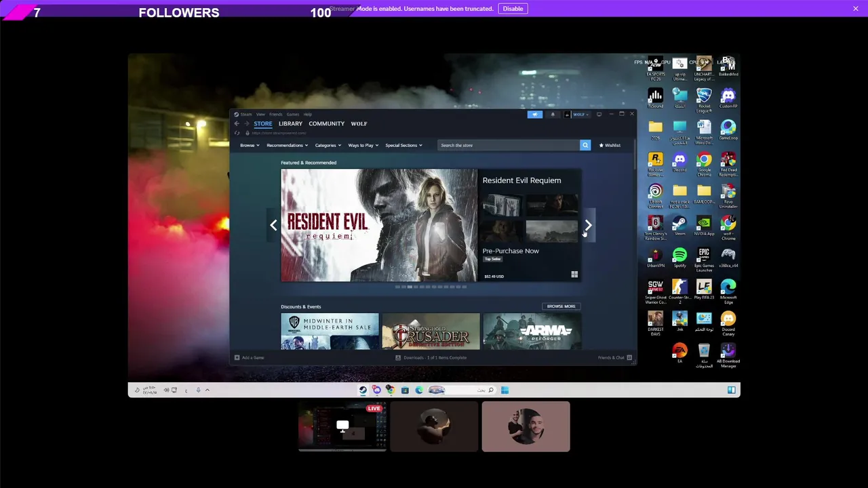This screenshot has height=488, width=868.
Task: Expand the Browse dropdown
Action: coord(250,145)
